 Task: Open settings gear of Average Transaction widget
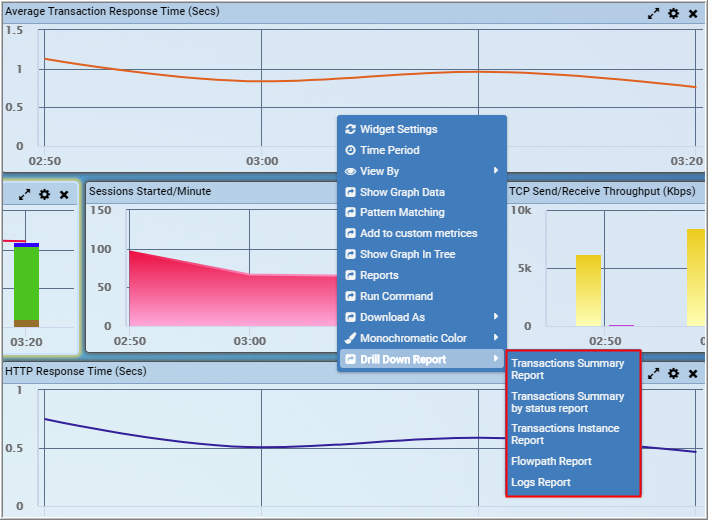673,14
